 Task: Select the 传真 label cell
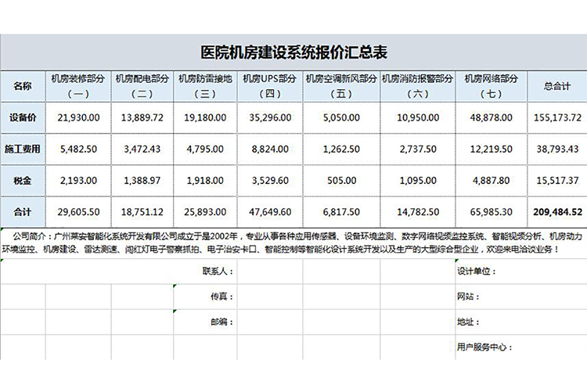pos(222,297)
